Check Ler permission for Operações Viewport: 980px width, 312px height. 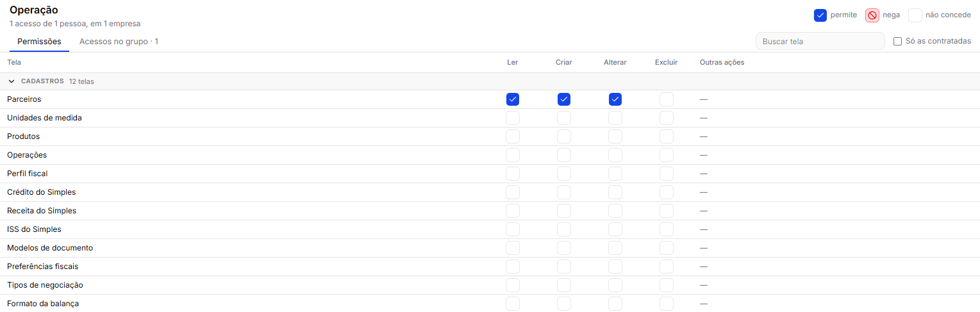click(x=513, y=155)
